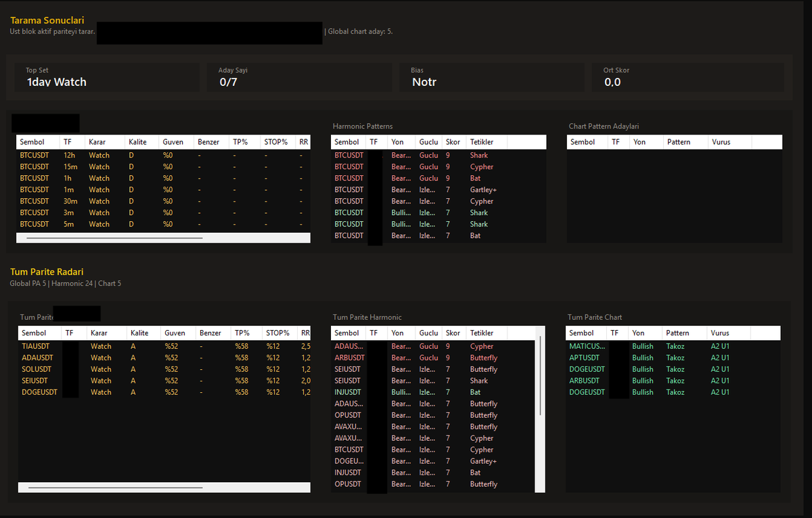Select the ADAUSDT Watch row

coord(163,357)
